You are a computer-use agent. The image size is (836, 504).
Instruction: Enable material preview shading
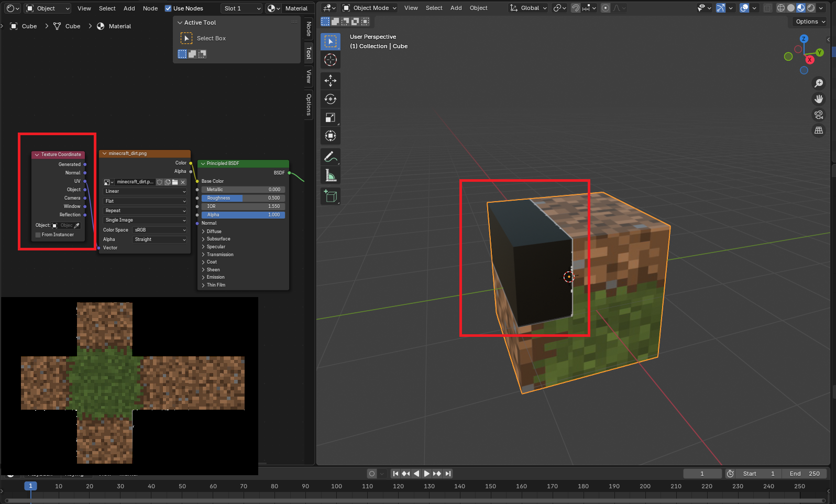(x=801, y=8)
